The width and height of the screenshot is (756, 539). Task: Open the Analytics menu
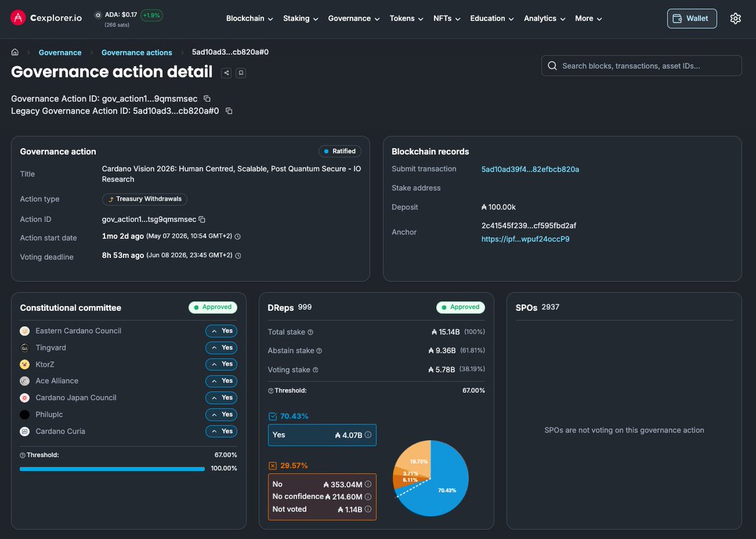tap(545, 18)
